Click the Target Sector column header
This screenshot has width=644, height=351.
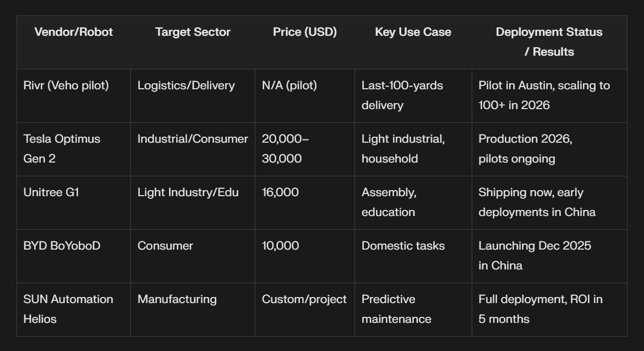(x=193, y=32)
